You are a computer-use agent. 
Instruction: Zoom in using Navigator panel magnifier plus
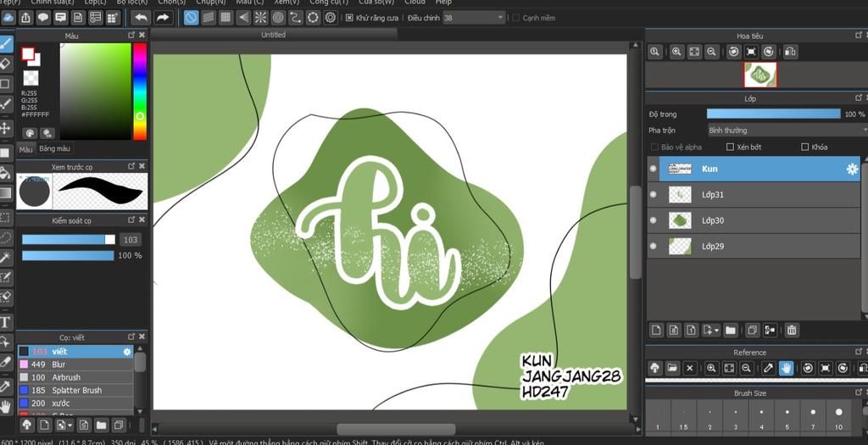click(676, 52)
